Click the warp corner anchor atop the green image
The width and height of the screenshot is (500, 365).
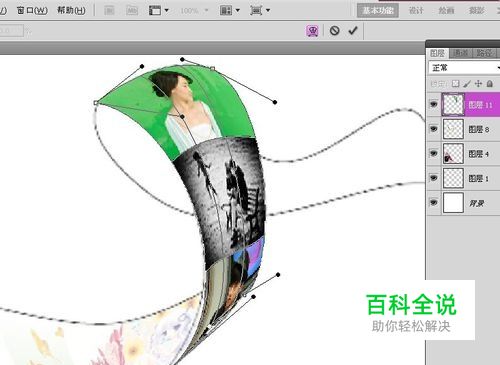(212, 68)
